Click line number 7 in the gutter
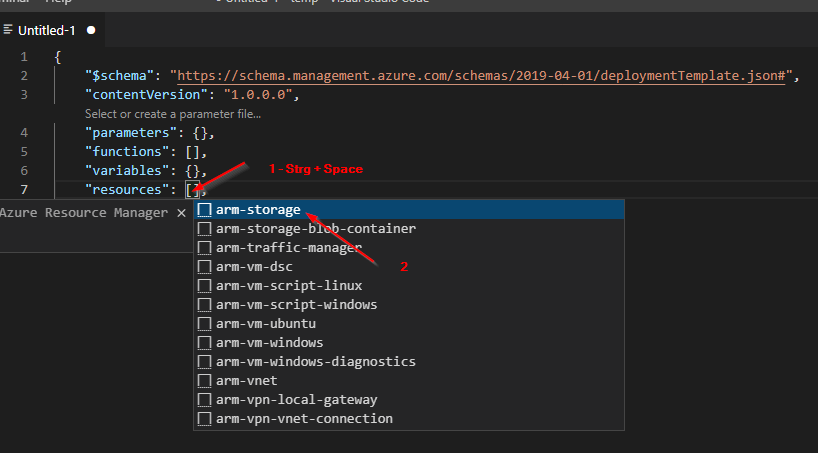 24,189
